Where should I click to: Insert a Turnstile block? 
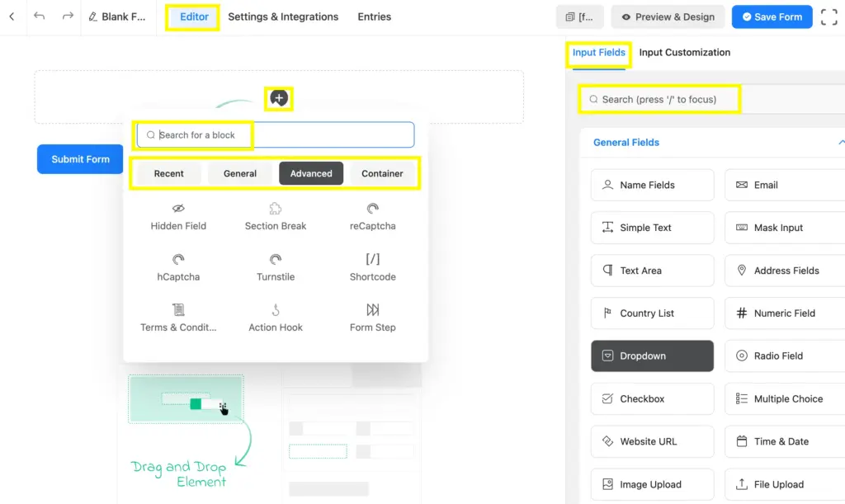tap(275, 266)
